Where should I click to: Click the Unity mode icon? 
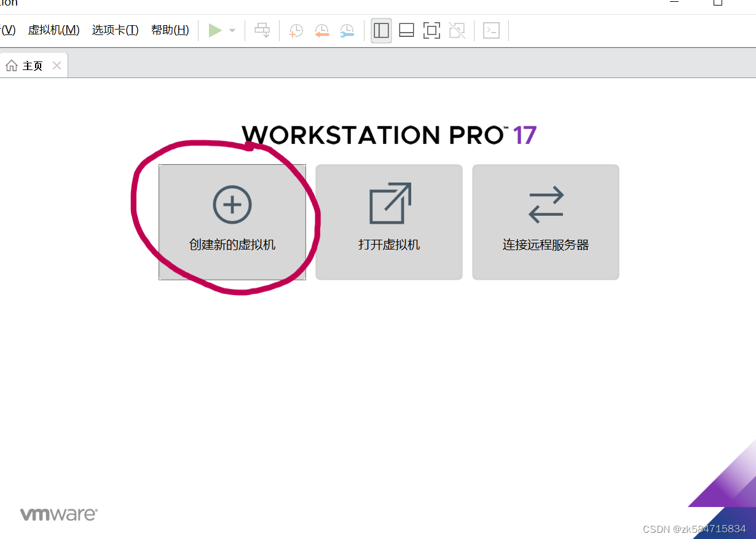click(x=457, y=30)
